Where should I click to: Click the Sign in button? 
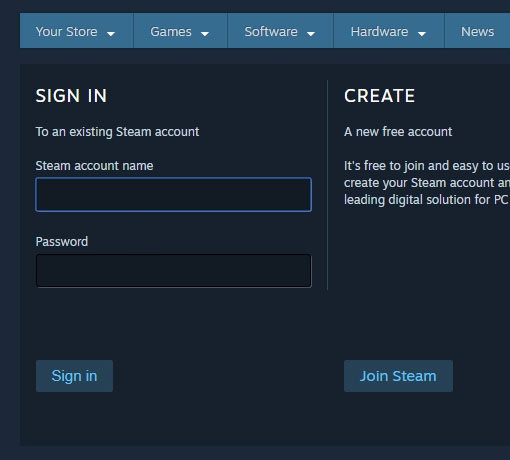tap(74, 376)
